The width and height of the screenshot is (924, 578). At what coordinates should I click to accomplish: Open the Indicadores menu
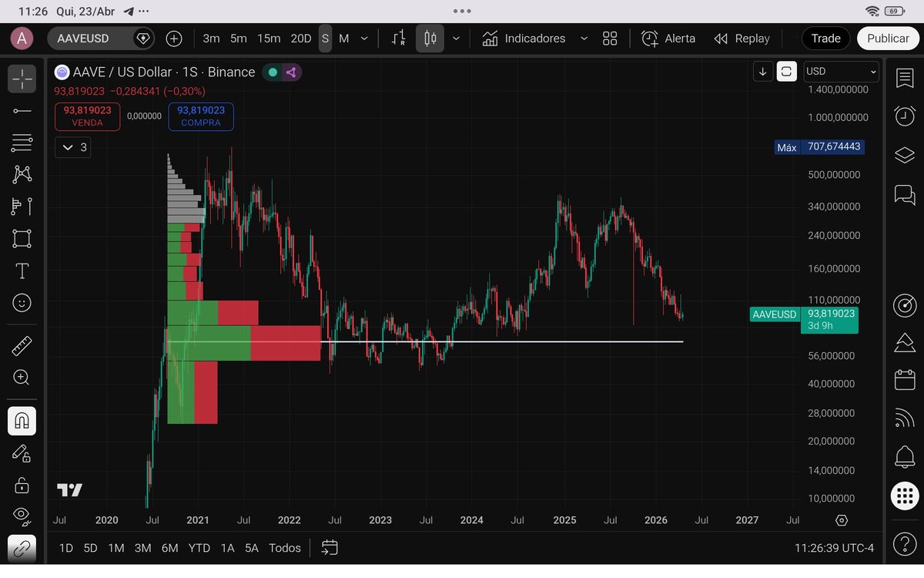pyautogui.click(x=524, y=39)
